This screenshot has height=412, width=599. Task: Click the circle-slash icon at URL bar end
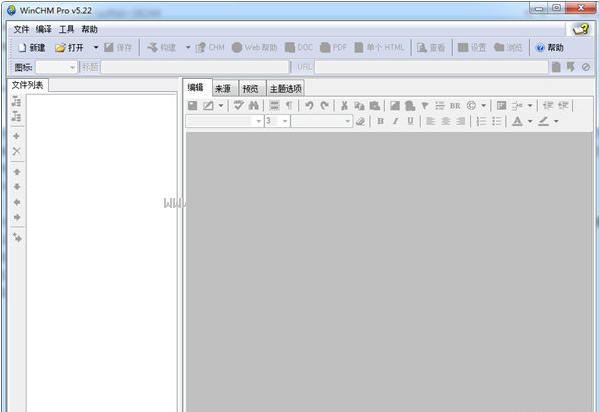pyautogui.click(x=586, y=67)
